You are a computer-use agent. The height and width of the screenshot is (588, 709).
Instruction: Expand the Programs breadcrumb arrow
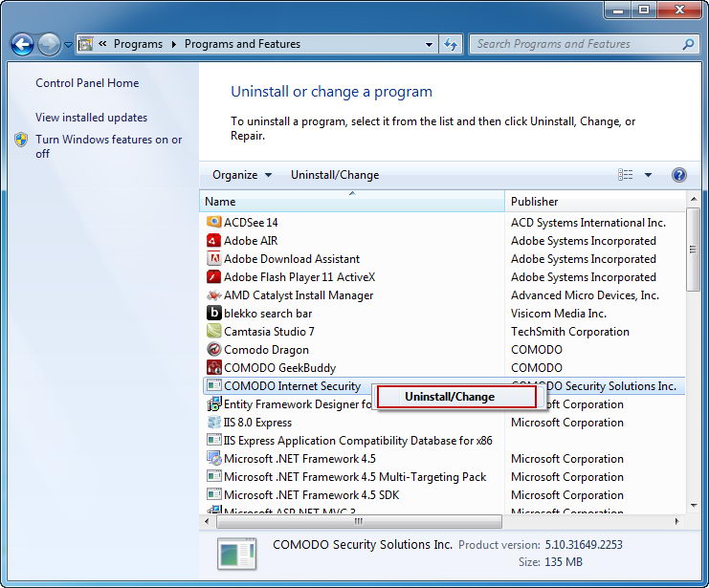click(173, 44)
